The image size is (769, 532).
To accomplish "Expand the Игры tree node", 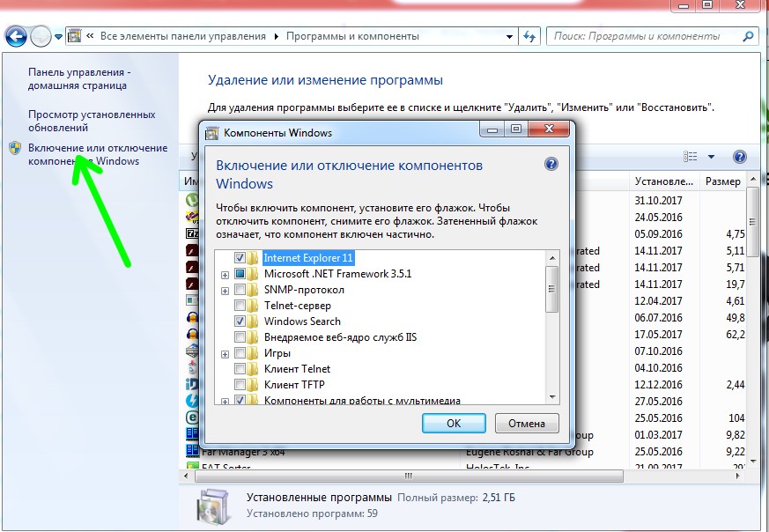I will (x=226, y=354).
